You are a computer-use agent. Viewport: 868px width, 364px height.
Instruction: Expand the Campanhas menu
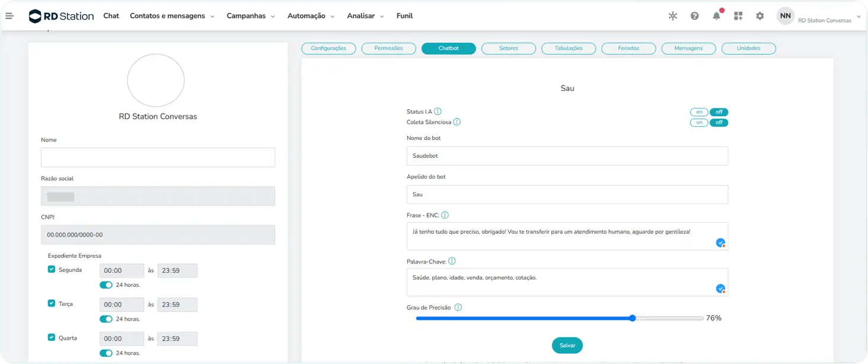251,16
